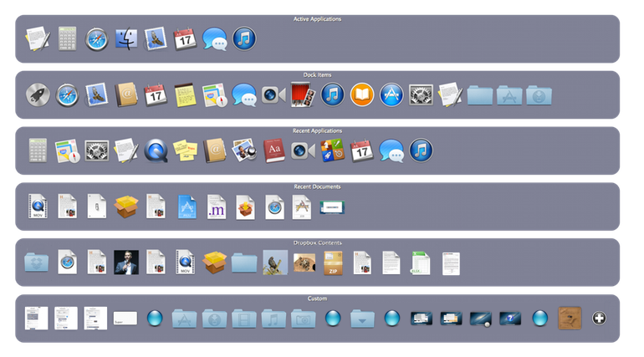Select the ZIP archive in Dropbox Contents
The image size is (644, 357).
[x=334, y=263]
